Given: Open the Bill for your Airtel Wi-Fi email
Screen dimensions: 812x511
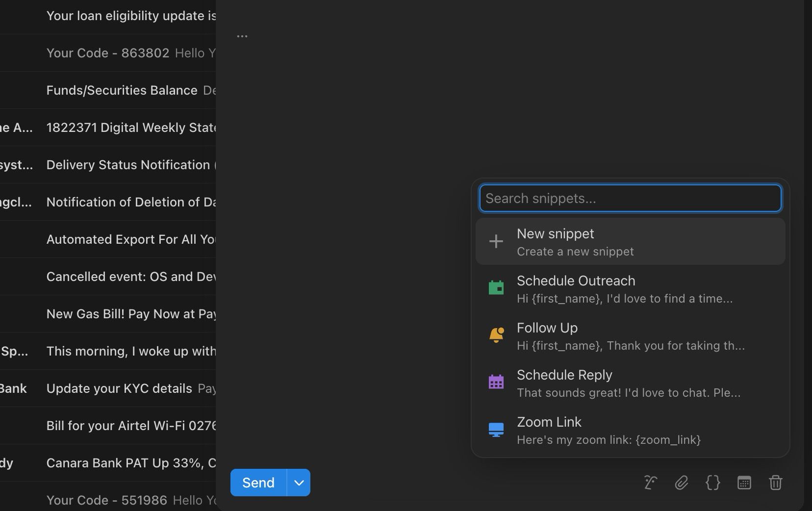Looking at the screenshot, I should click(108, 426).
